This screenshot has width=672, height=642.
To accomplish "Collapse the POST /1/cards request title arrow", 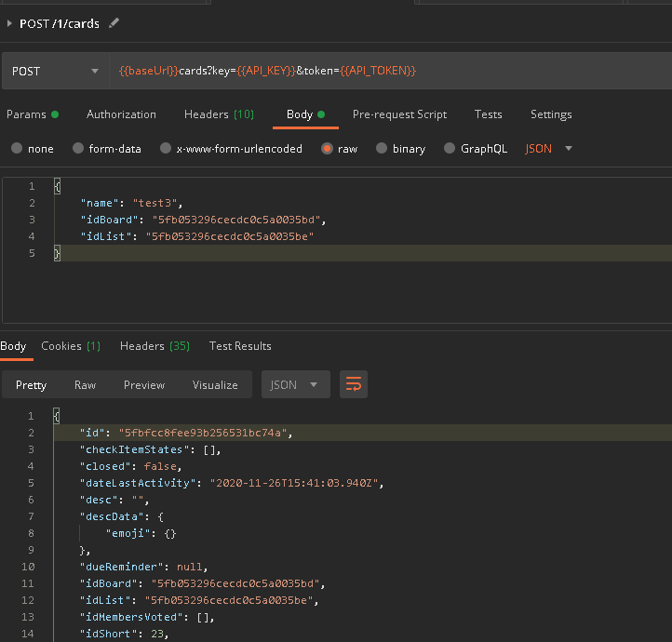I will [9, 23].
